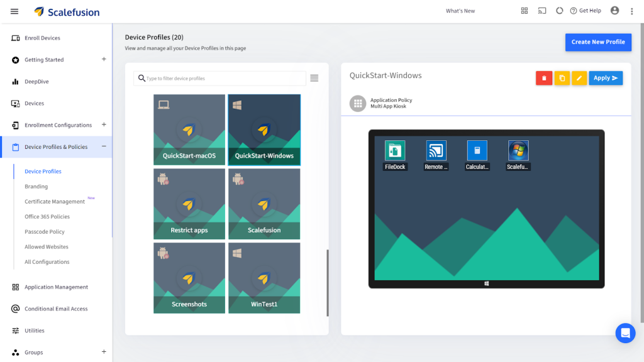Click the profiles list scrollbar
The height and width of the screenshot is (362, 644).
pyautogui.click(x=327, y=283)
